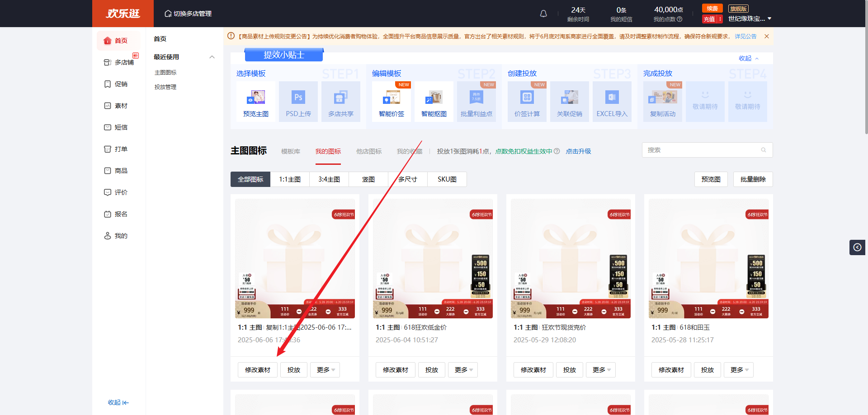868x415 pixels.
Task: Click the 素材 sidebar icon
Action: coord(108,106)
